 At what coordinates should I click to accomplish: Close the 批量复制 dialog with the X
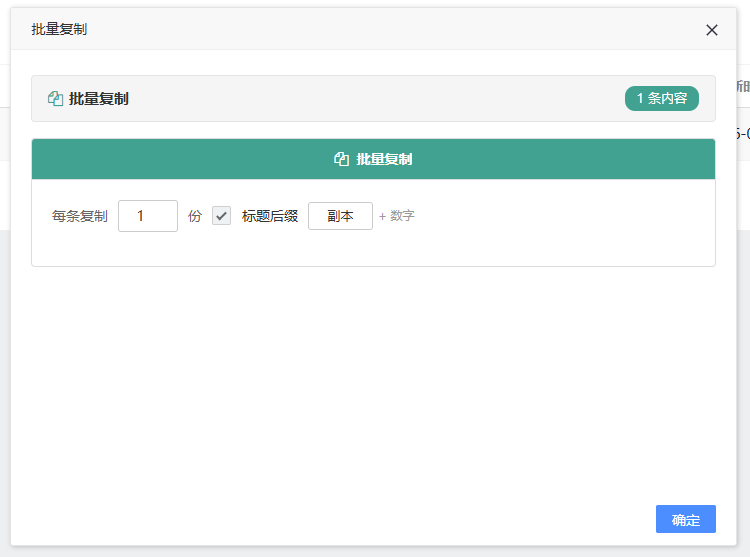coord(712,30)
